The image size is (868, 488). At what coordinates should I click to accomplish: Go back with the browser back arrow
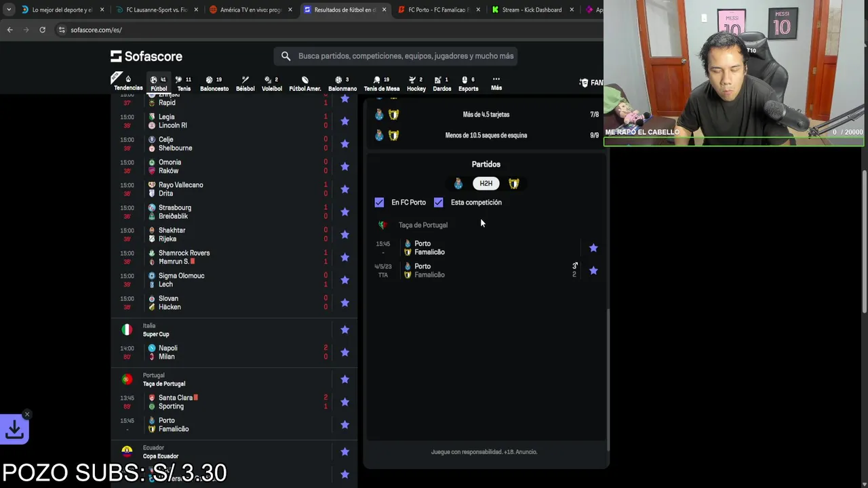9,30
